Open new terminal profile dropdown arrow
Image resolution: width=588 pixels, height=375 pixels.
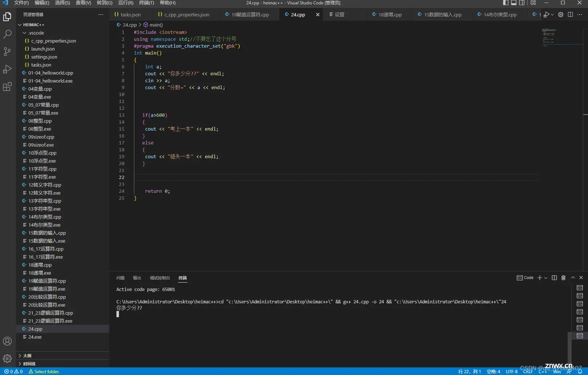(546, 278)
